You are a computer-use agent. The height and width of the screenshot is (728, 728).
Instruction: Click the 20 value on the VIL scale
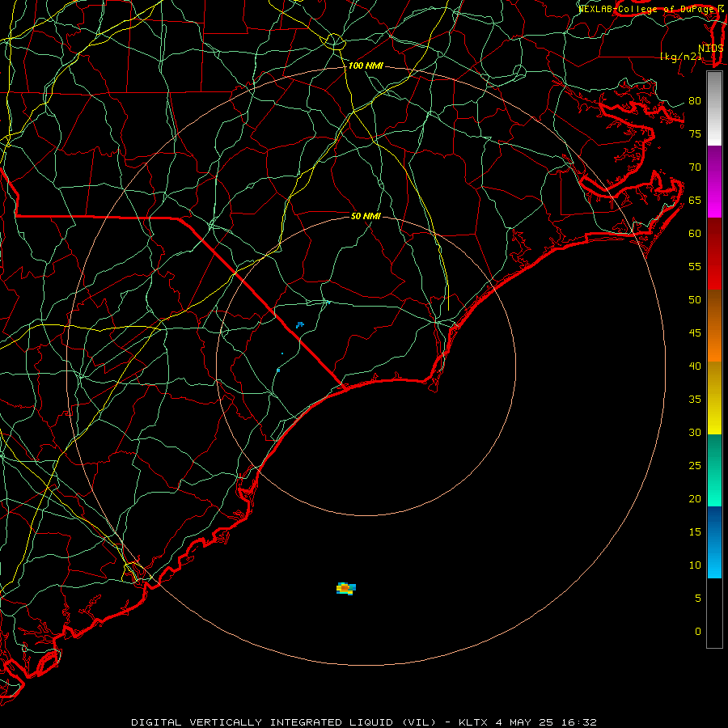click(x=695, y=498)
